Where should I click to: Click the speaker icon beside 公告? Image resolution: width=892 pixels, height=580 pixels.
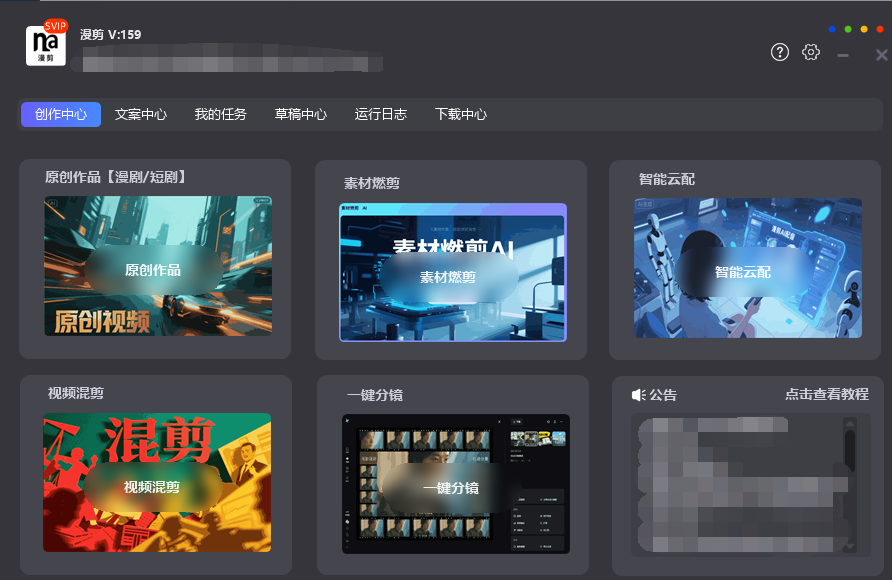[x=639, y=395]
